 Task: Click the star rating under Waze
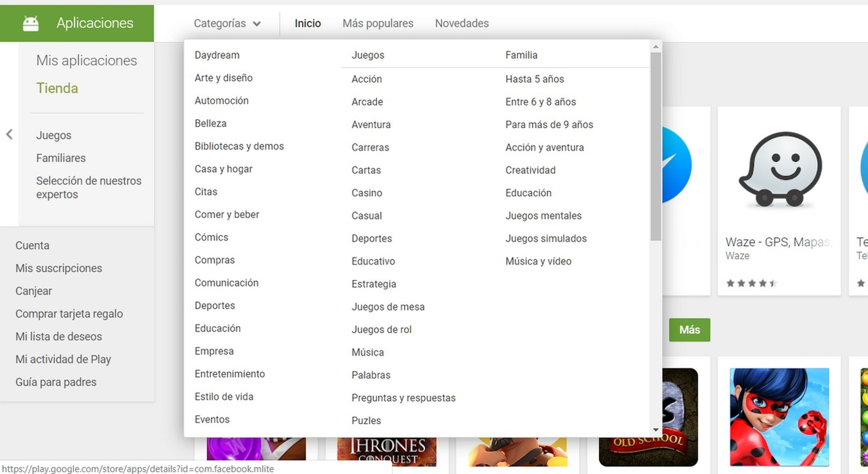click(751, 283)
